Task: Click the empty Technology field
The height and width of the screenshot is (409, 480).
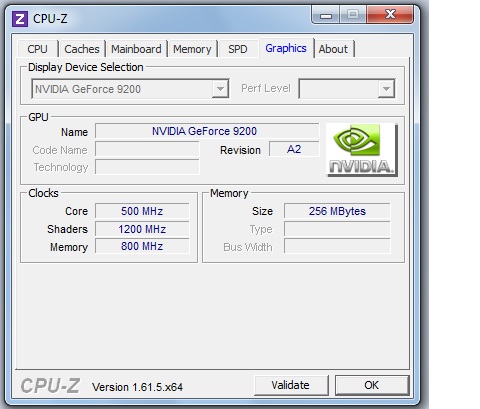Action: [x=147, y=167]
